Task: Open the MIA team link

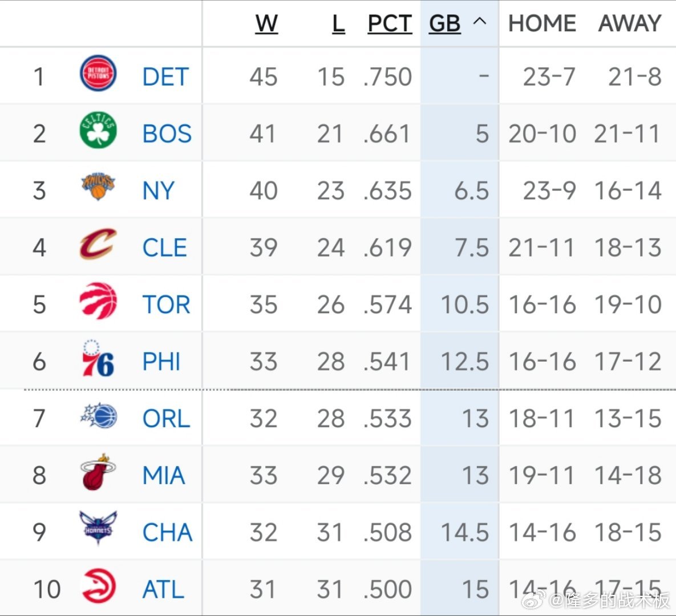Action: tap(164, 474)
